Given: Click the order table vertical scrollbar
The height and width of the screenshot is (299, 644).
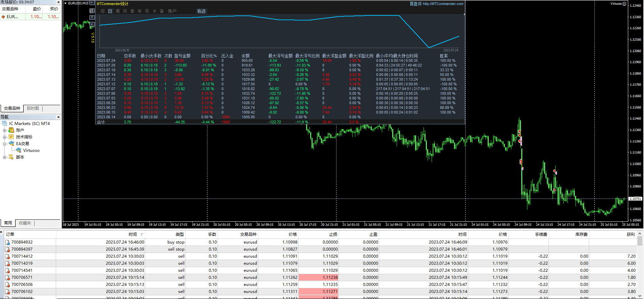Looking at the screenshot, I should pos(640,241).
